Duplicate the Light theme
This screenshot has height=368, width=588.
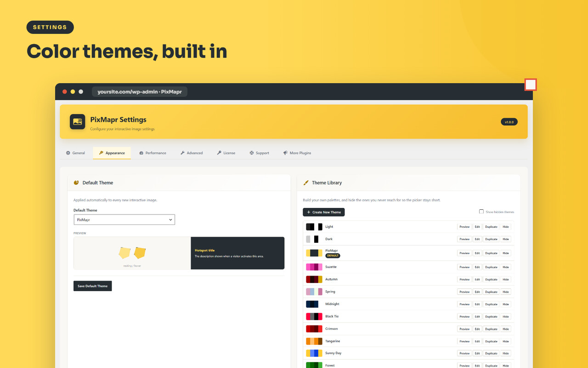tap(491, 227)
